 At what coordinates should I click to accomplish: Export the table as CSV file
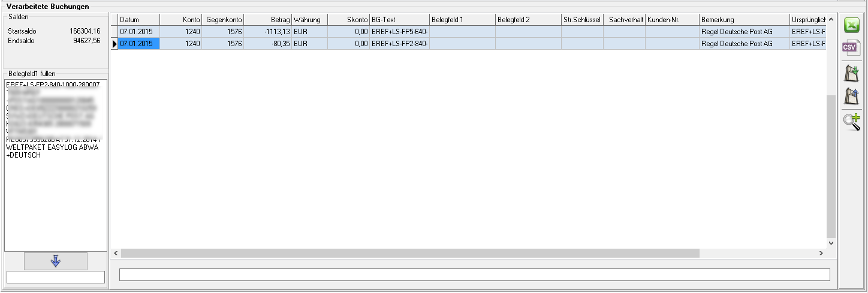pos(852,49)
